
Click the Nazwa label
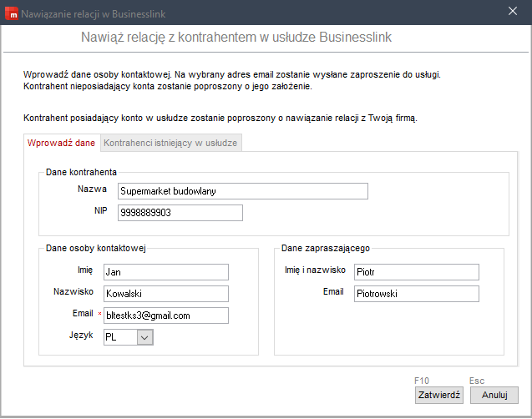point(92,189)
